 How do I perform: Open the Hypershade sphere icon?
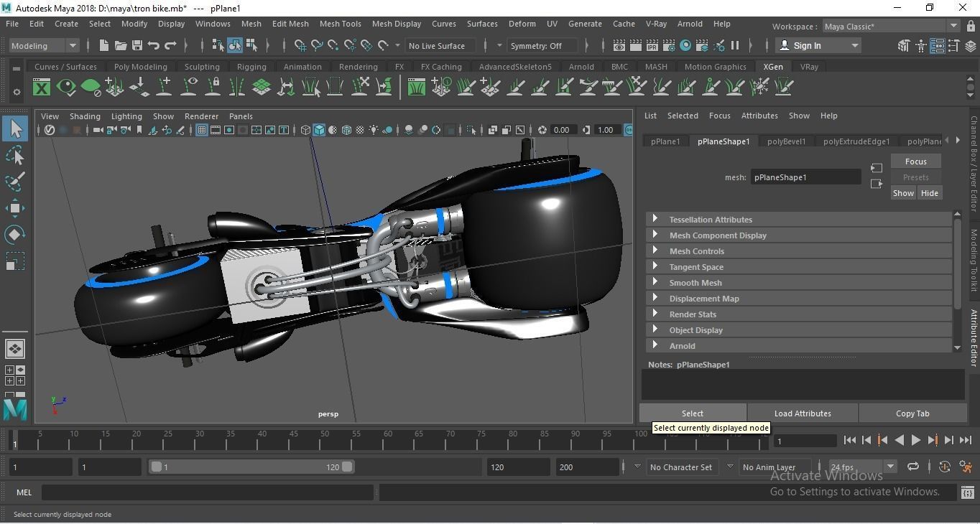point(685,46)
